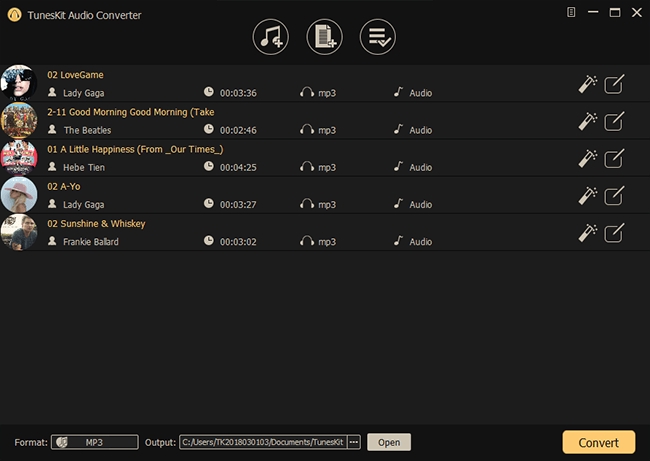This screenshot has width=650, height=461.
Task: Click the add documents icon in toolbar
Action: coord(324,36)
